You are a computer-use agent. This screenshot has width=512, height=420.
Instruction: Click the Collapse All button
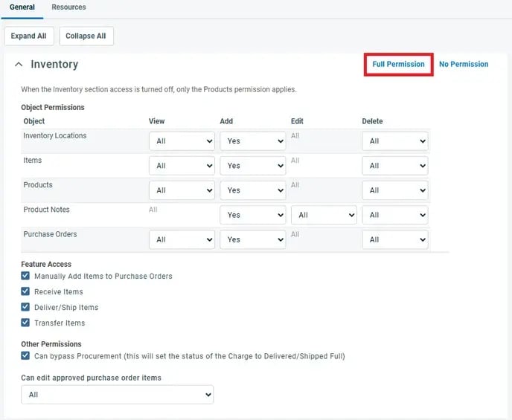coord(86,36)
